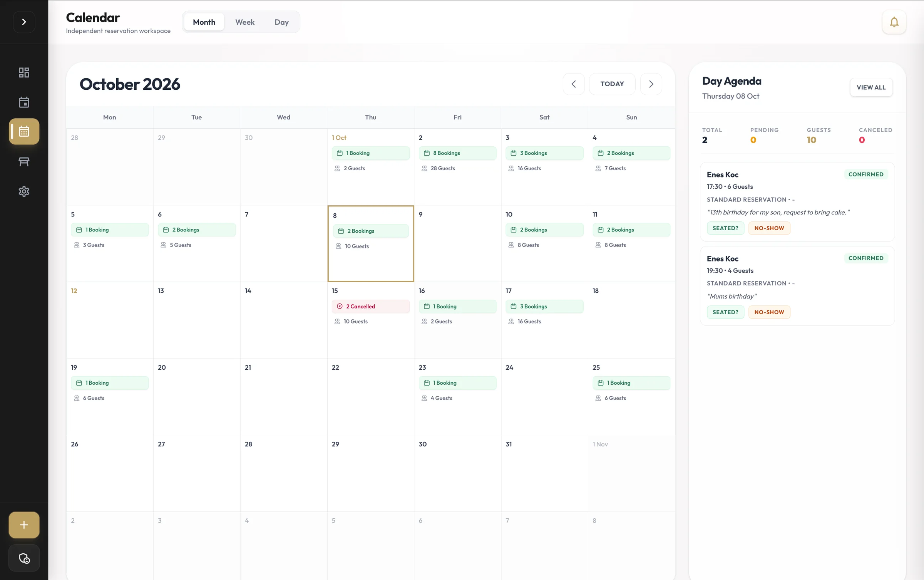Image resolution: width=924 pixels, height=580 pixels.
Task: Click 2 Bookings badge on October 8
Action: click(371, 231)
